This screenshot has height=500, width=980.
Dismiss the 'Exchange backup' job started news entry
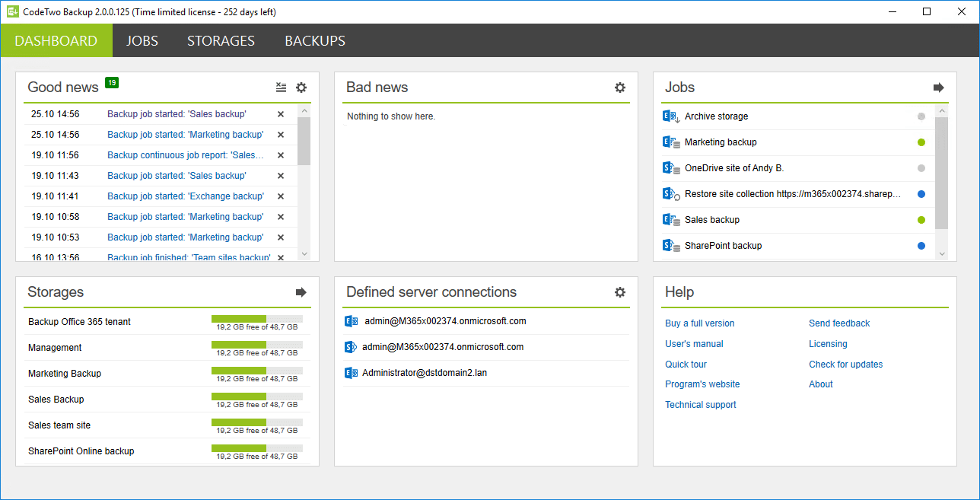281,196
